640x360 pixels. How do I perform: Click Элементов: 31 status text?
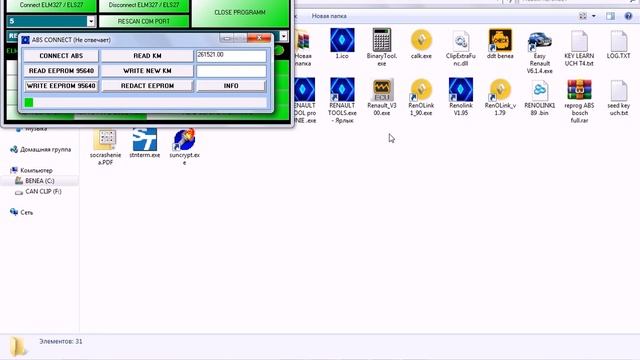[x=61, y=341]
